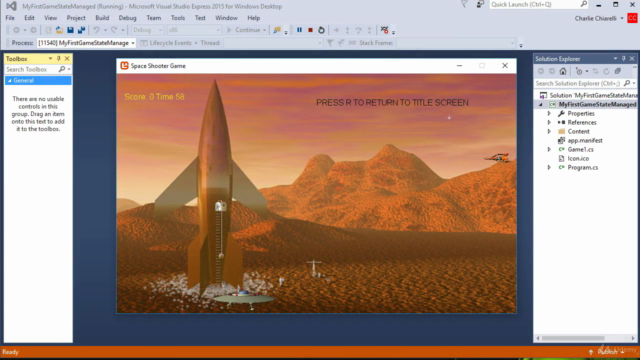The image size is (640, 360).
Task: Pause debugging with the Break All icon
Action: point(299,30)
